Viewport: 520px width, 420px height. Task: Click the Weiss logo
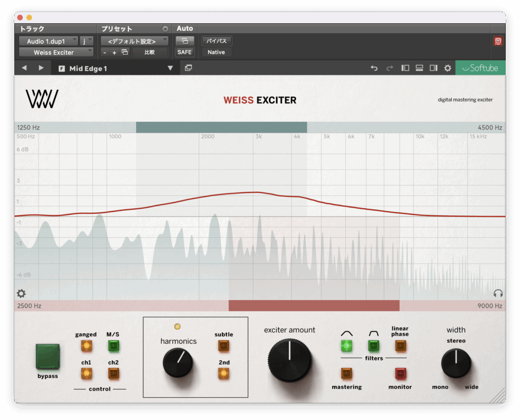(x=42, y=99)
